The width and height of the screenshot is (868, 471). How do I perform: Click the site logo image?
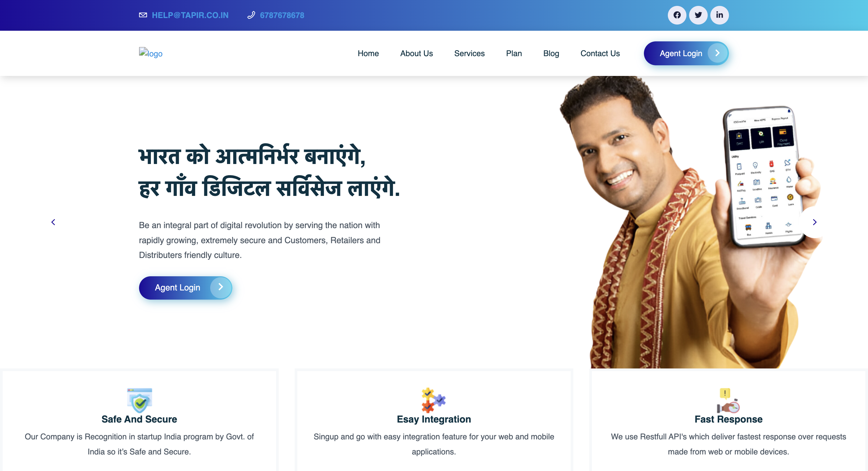click(x=151, y=53)
